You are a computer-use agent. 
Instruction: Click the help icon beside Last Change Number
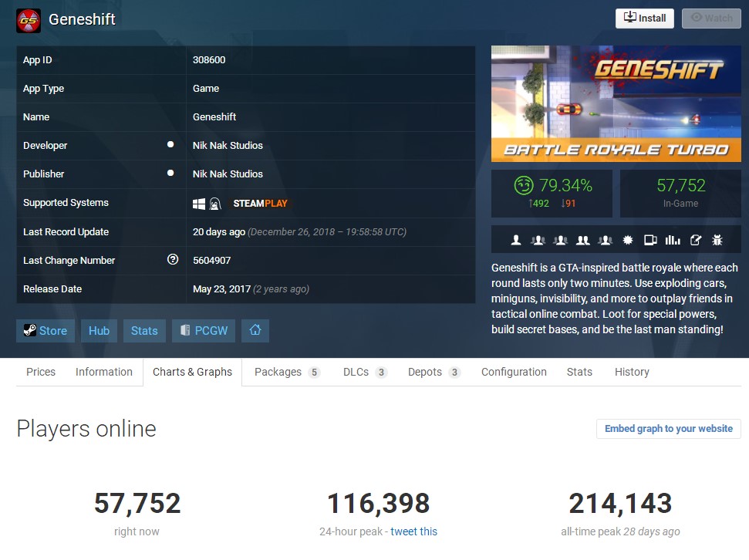(x=173, y=259)
